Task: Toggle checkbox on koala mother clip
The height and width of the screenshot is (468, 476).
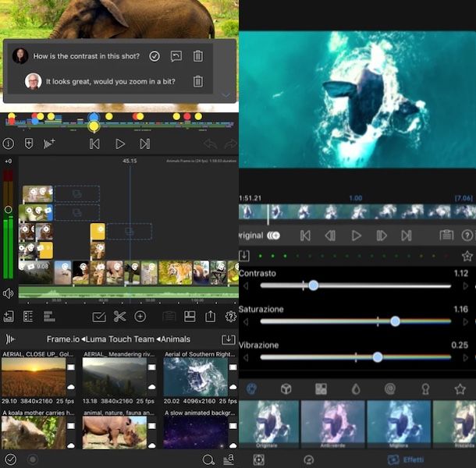Action: (x=71, y=426)
